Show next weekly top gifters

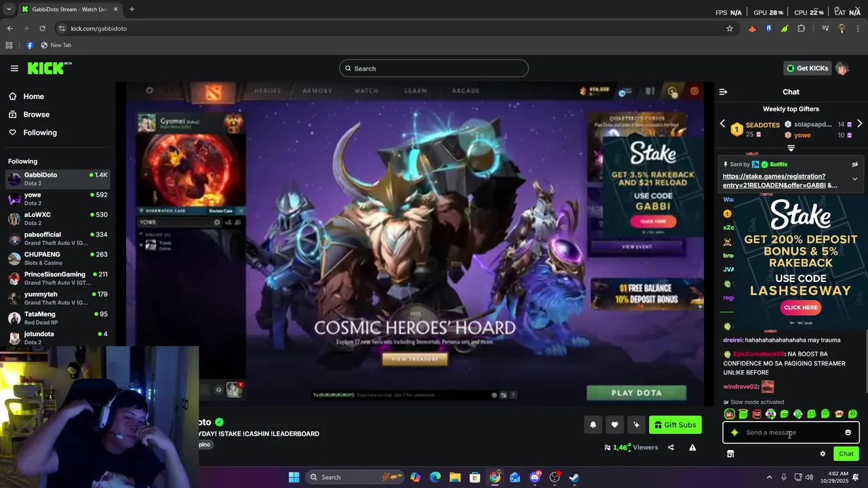859,124
